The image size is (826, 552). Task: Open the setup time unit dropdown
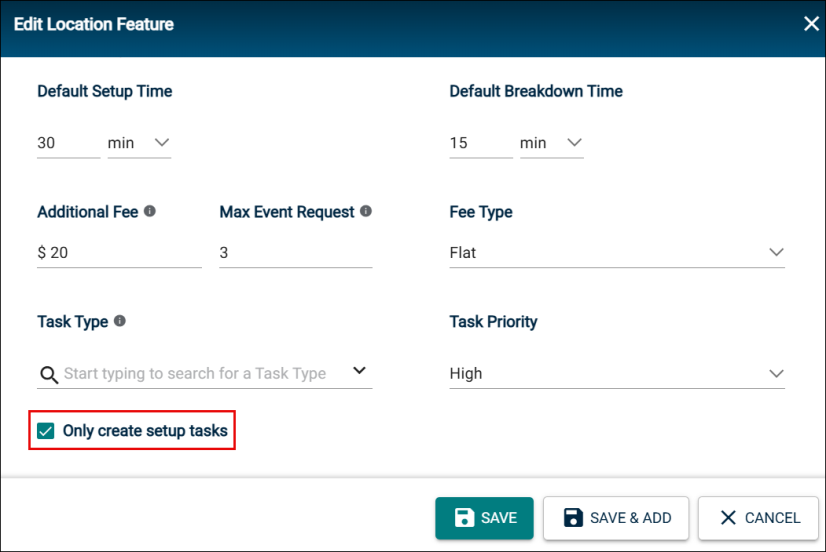pos(139,143)
